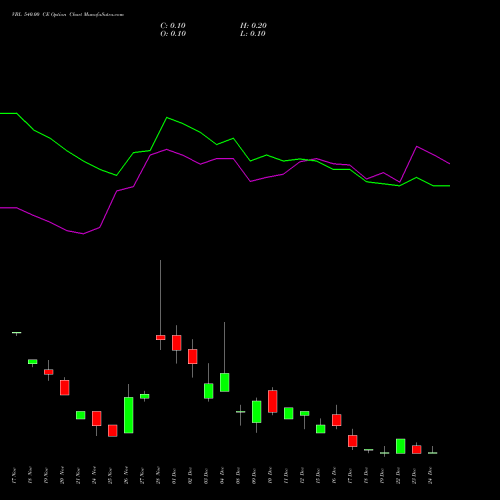Select the high value "H: 0.20"

(x=253, y=26)
